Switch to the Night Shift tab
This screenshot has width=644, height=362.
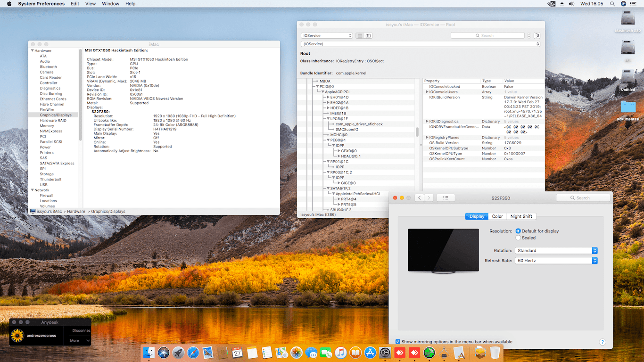[x=521, y=216]
